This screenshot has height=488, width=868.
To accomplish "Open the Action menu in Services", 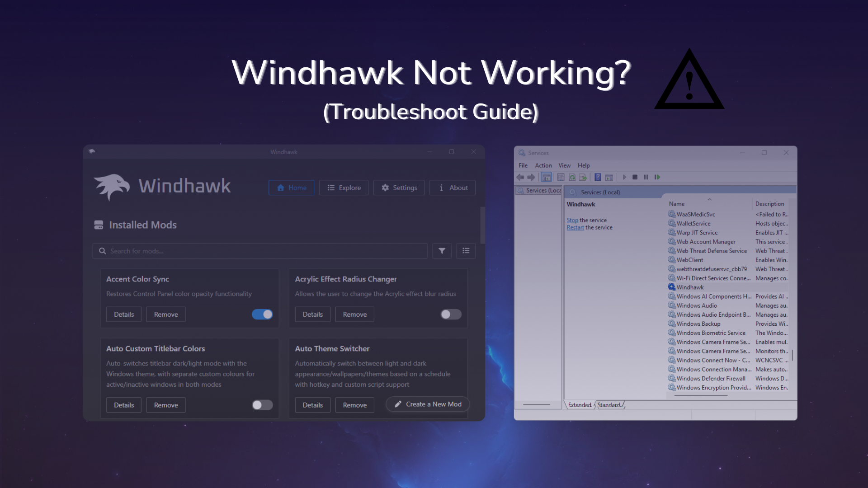I will click(x=543, y=165).
